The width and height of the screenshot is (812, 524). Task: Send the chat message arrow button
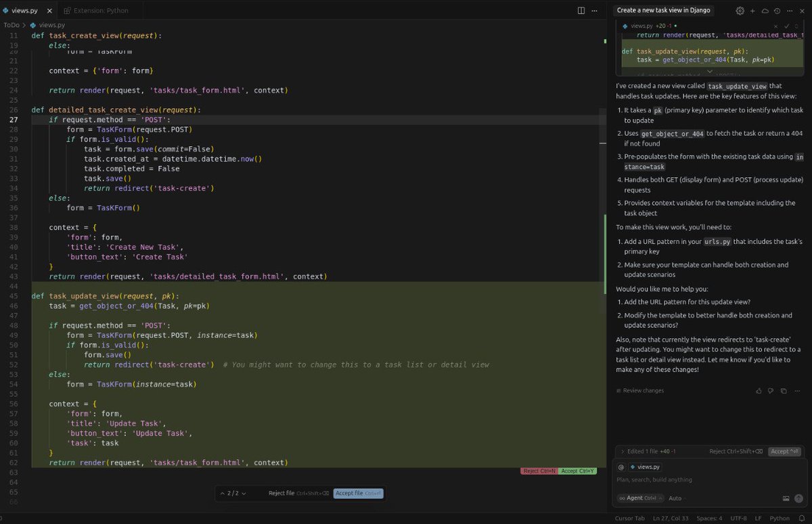(x=798, y=498)
